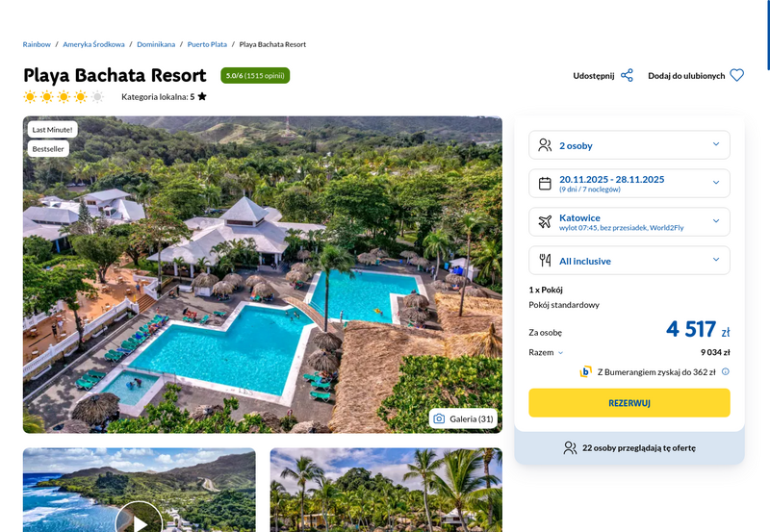Open the Puerto Plata breadcrumb link
This screenshot has height=532, width=770.
coord(207,44)
